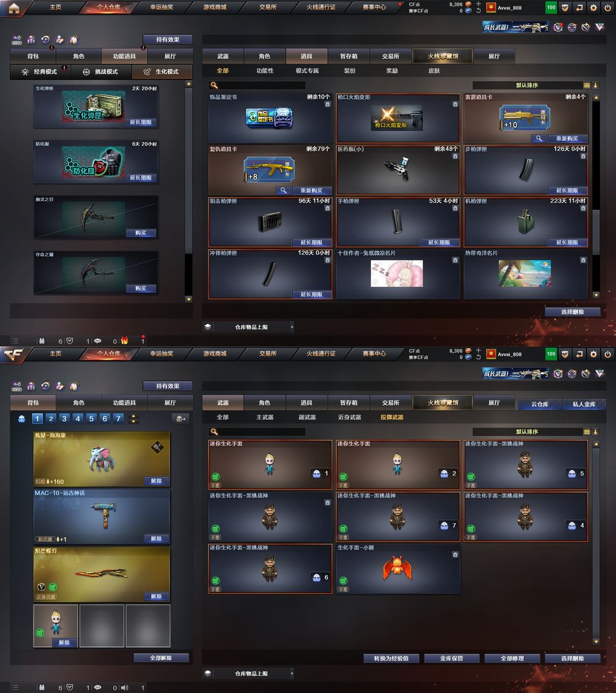Click the list view icon in lower screen
The width and height of the screenshot is (616, 693).
tap(586, 432)
